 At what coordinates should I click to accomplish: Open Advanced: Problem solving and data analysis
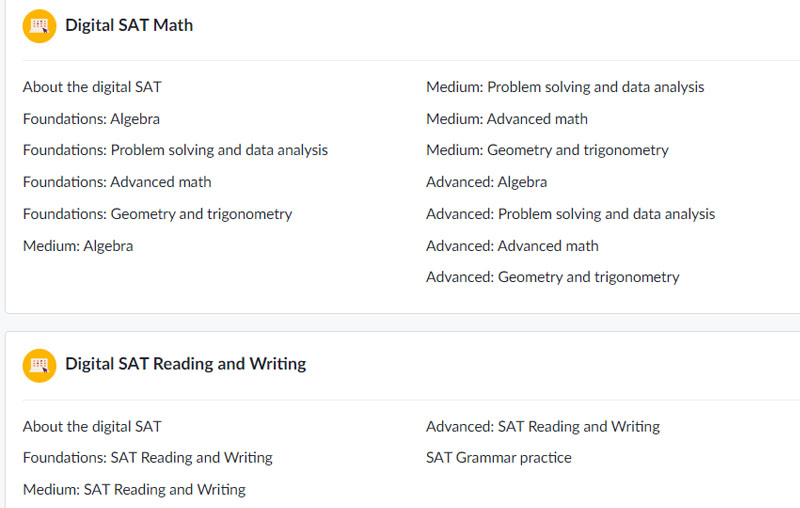click(x=570, y=214)
